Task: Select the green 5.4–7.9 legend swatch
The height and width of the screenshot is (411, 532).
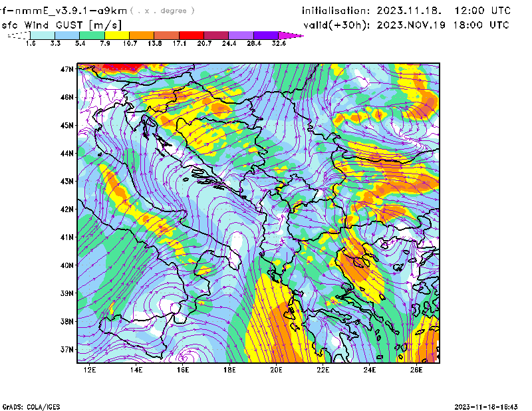Action: [x=92, y=35]
